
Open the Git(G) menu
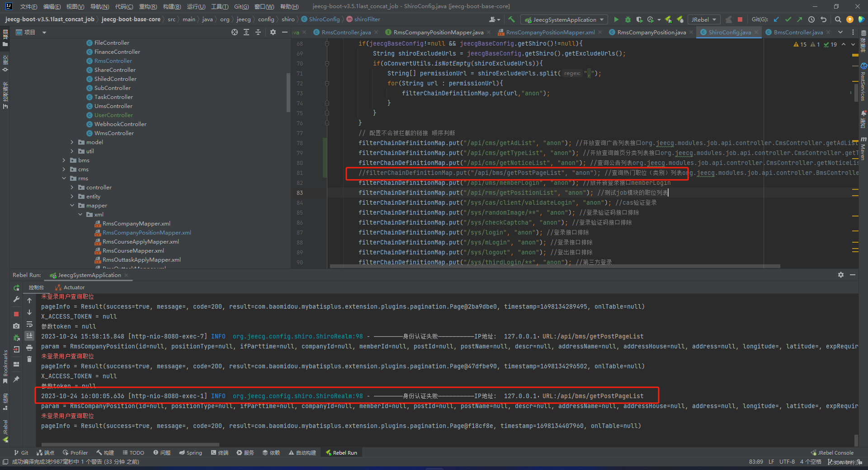(x=241, y=6)
